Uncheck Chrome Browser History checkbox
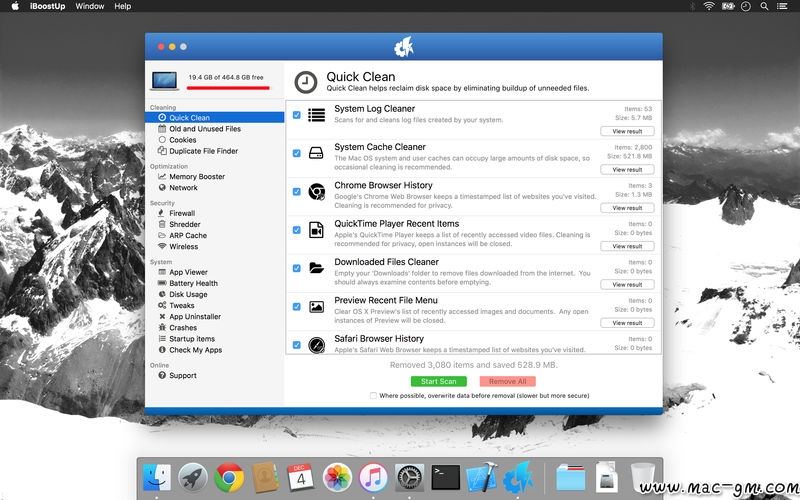 click(296, 192)
